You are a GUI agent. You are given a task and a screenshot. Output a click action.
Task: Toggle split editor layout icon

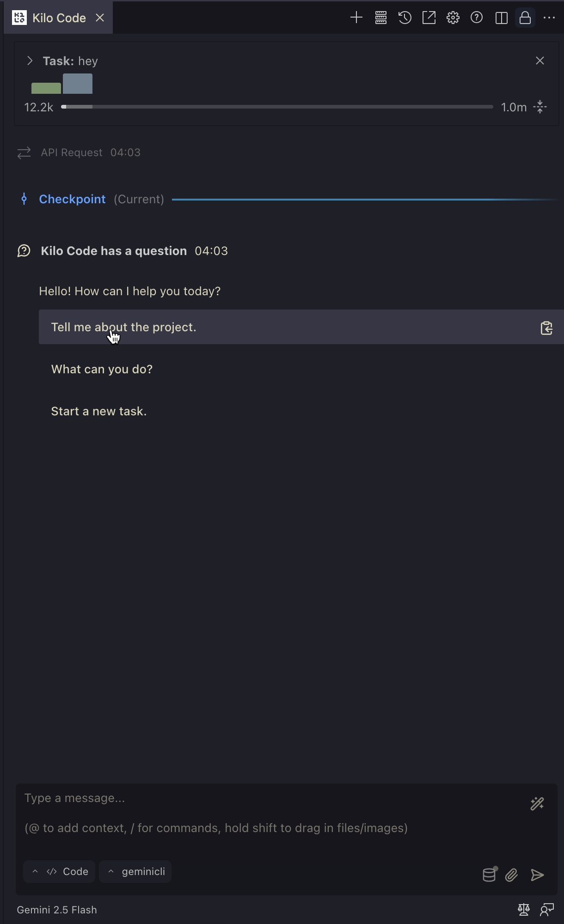coord(501,18)
